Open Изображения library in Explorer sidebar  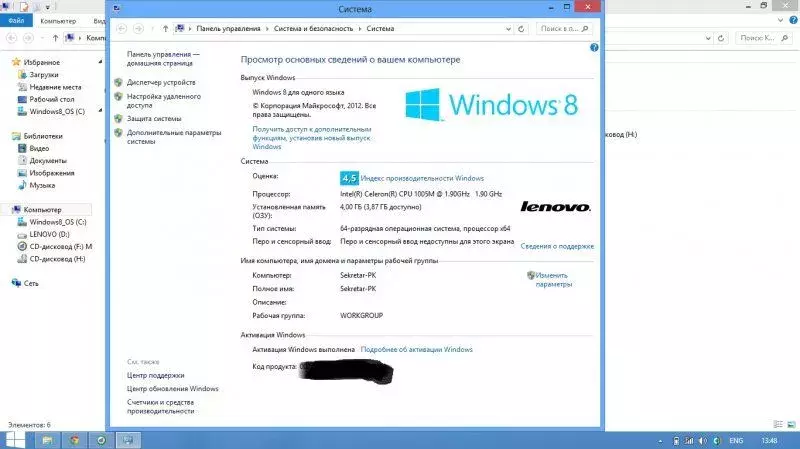click(52, 173)
